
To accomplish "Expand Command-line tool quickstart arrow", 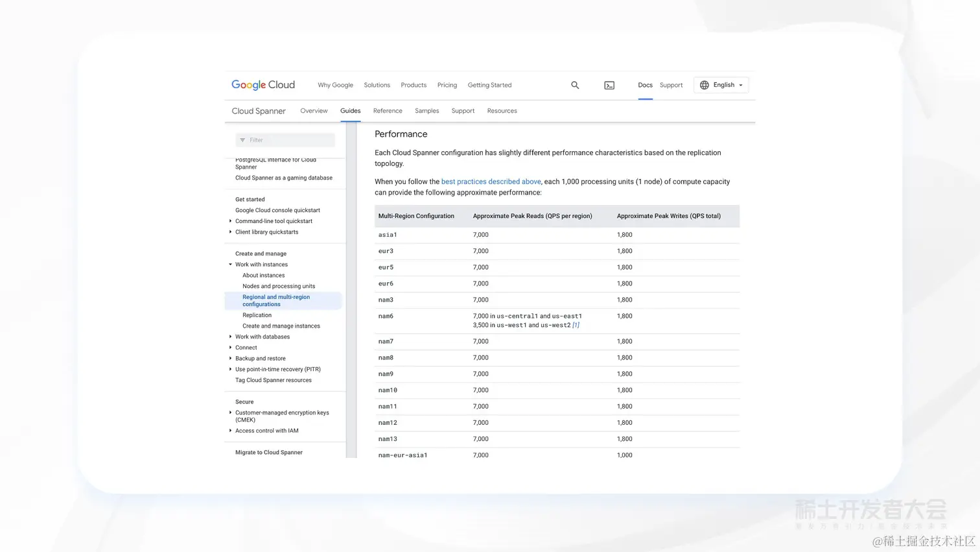I will point(230,221).
